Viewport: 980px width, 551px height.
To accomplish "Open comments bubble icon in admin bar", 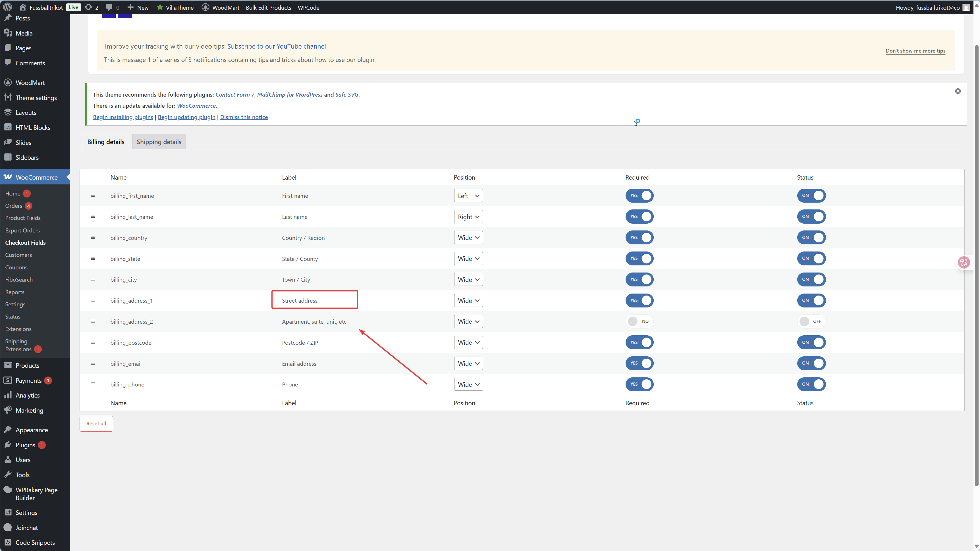I will pyautogui.click(x=109, y=7).
